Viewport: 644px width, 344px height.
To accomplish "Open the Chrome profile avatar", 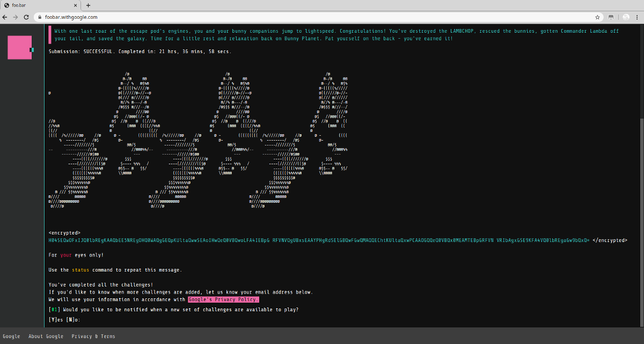I will [x=625, y=17].
